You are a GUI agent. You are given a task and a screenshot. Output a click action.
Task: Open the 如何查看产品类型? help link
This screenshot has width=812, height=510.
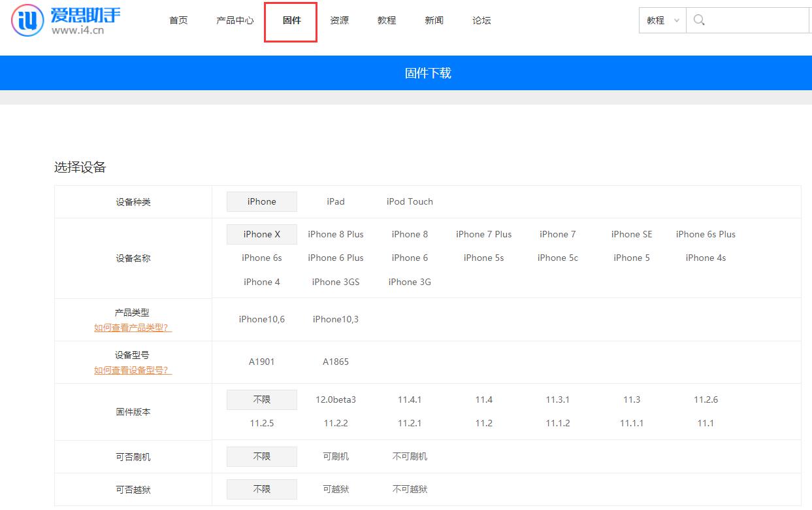coord(133,327)
